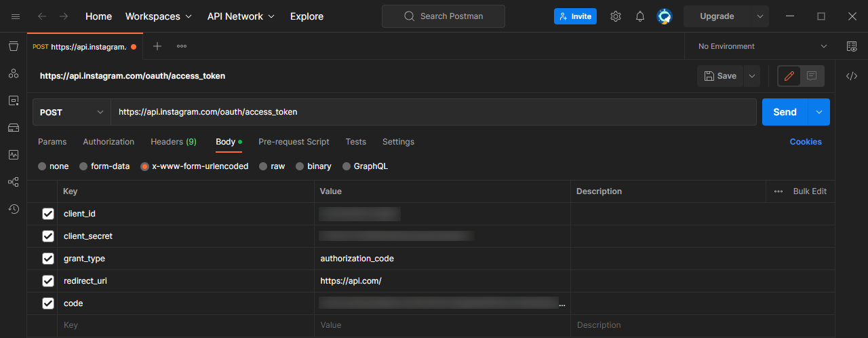This screenshot has height=338, width=868.
Task: Select the GraphQL body type
Action: [x=347, y=166]
